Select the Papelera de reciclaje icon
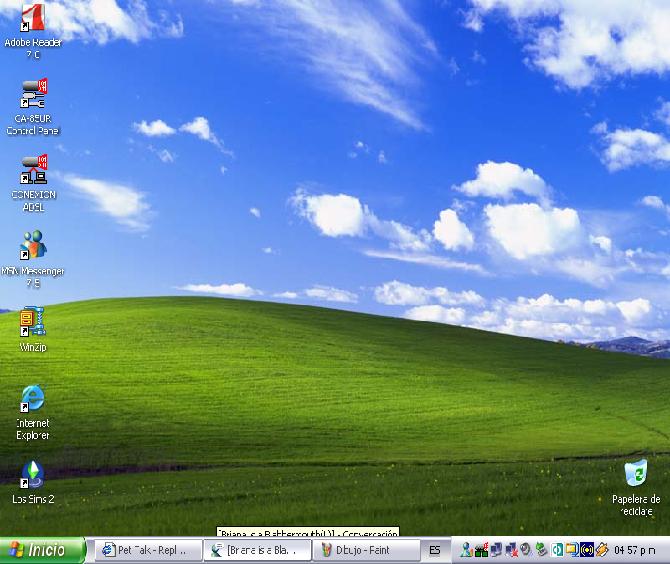 click(x=636, y=488)
